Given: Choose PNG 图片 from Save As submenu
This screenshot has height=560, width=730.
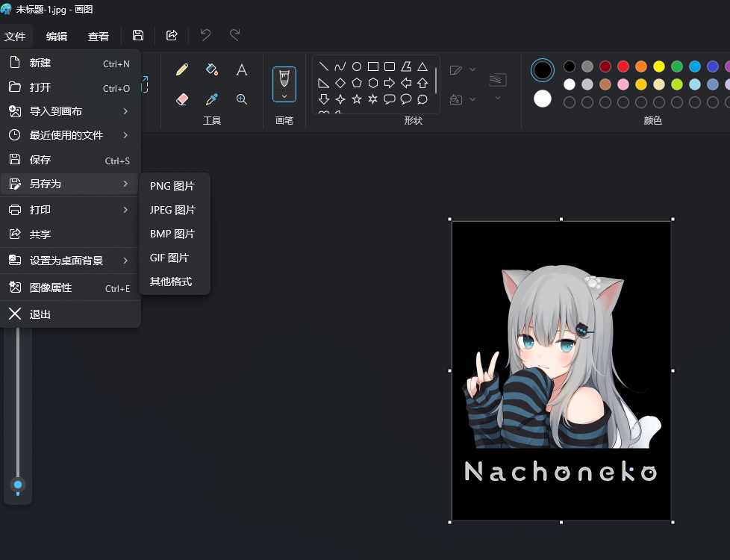Looking at the screenshot, I should click(172, 186).
